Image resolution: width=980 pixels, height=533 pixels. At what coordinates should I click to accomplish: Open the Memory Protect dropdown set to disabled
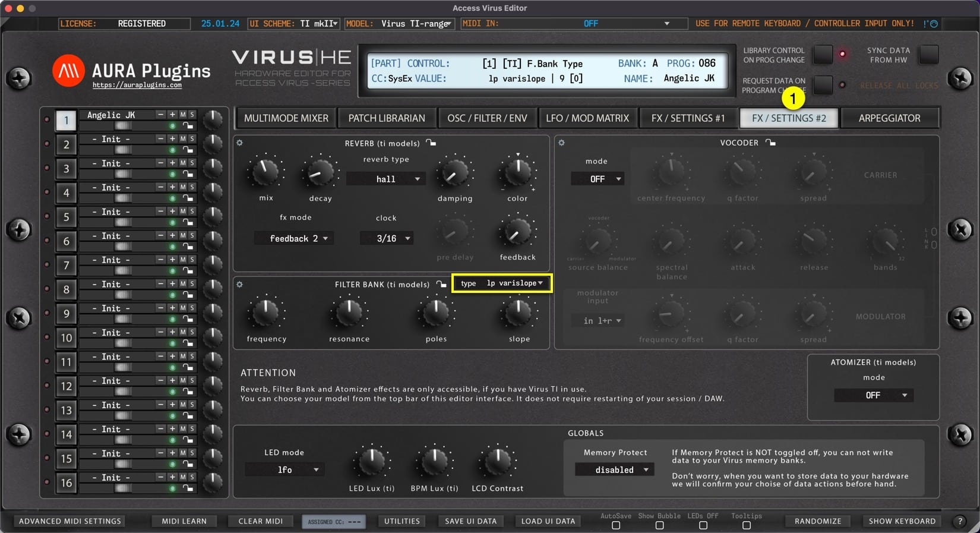(615, 469)
